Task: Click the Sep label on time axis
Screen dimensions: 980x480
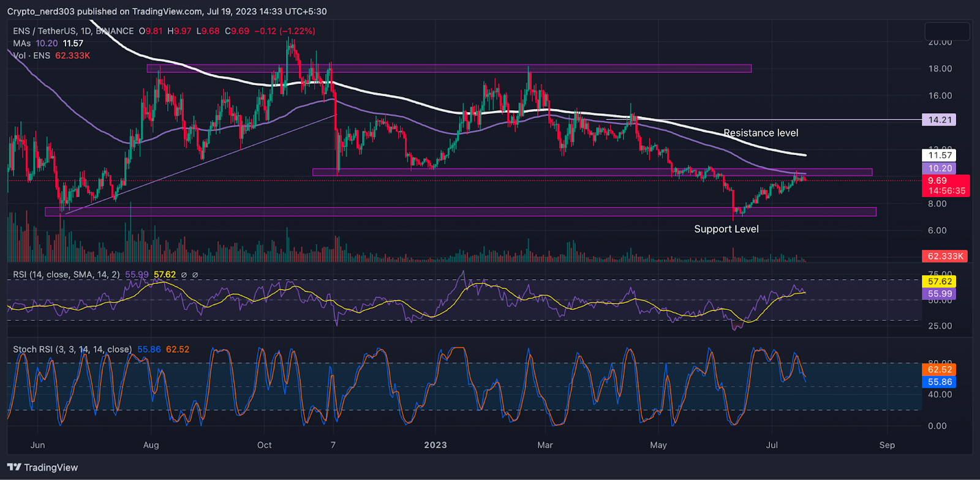Action: point(887,445)
